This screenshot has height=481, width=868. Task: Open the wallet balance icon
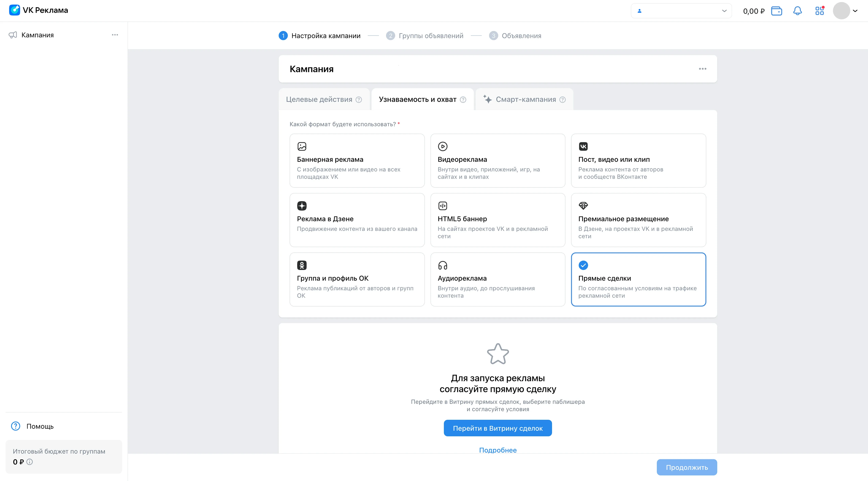point(776,11)
